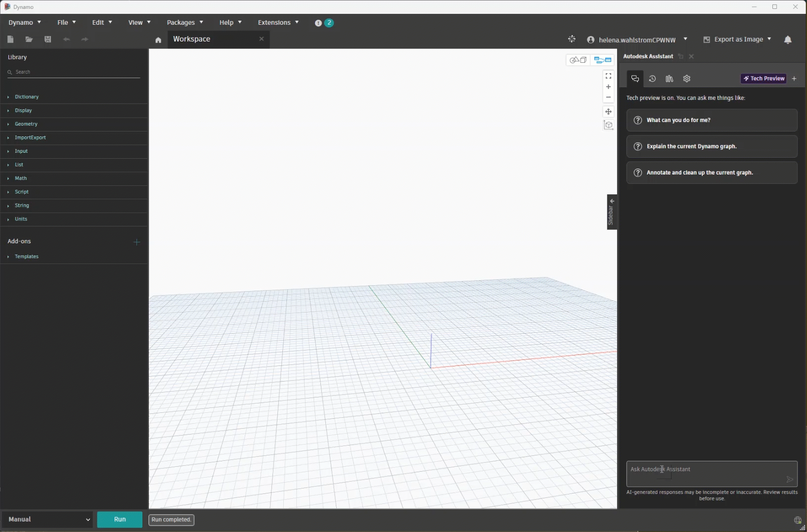Close the Workspace tab
807x532 pixels.
coord(262,39)
